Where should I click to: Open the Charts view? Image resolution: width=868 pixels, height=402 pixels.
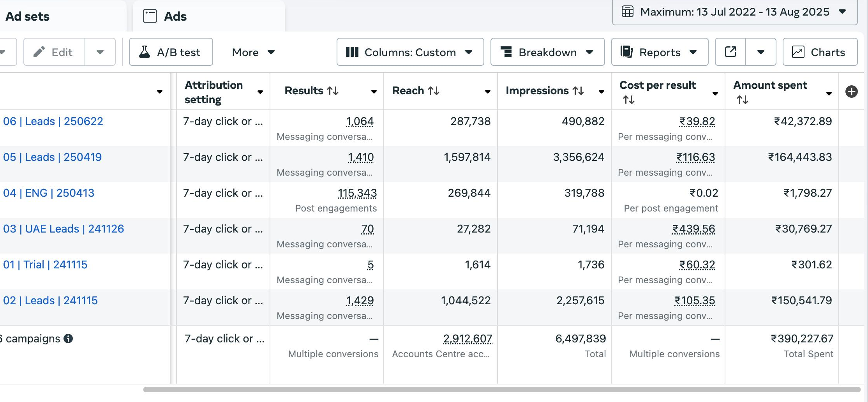[x=820, y=52]
